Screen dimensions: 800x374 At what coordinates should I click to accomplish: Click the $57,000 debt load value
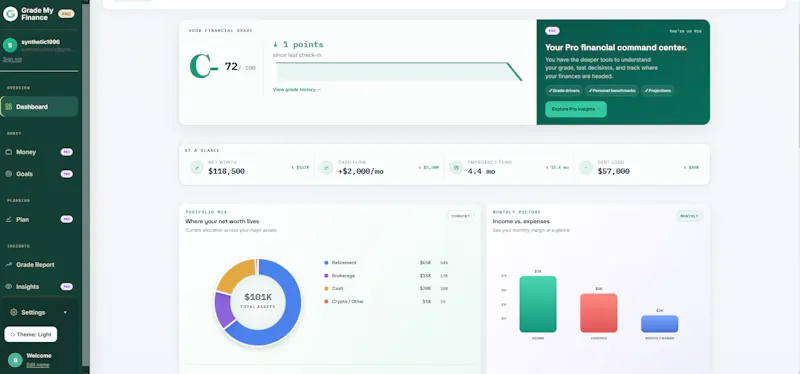pos(614,171)
